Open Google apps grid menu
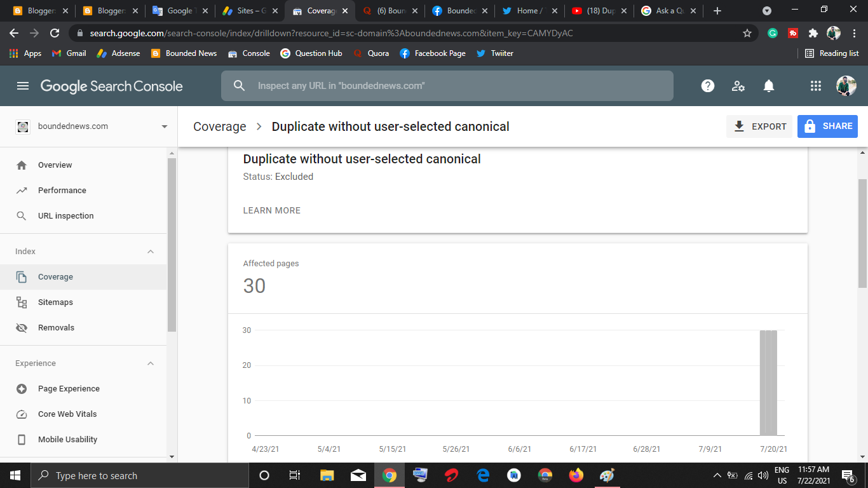 815,85
